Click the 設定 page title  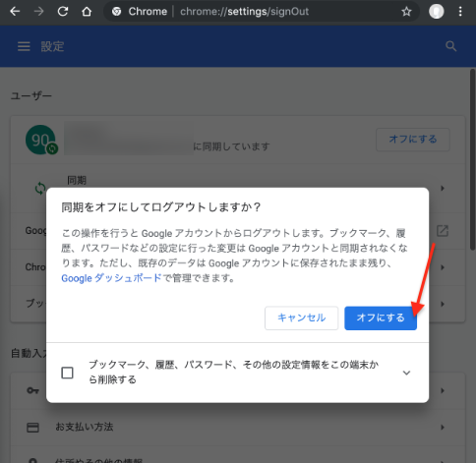[x=52, y=46]
